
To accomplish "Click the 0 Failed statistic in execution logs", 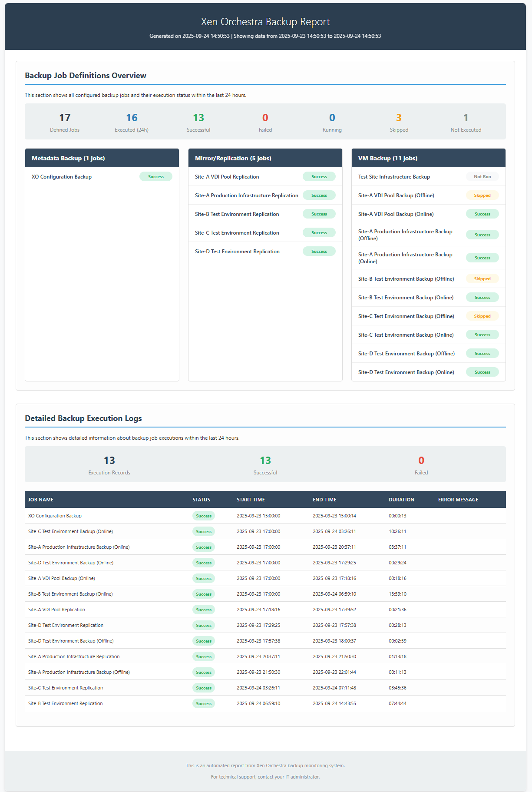I will (x=421, y=465).
